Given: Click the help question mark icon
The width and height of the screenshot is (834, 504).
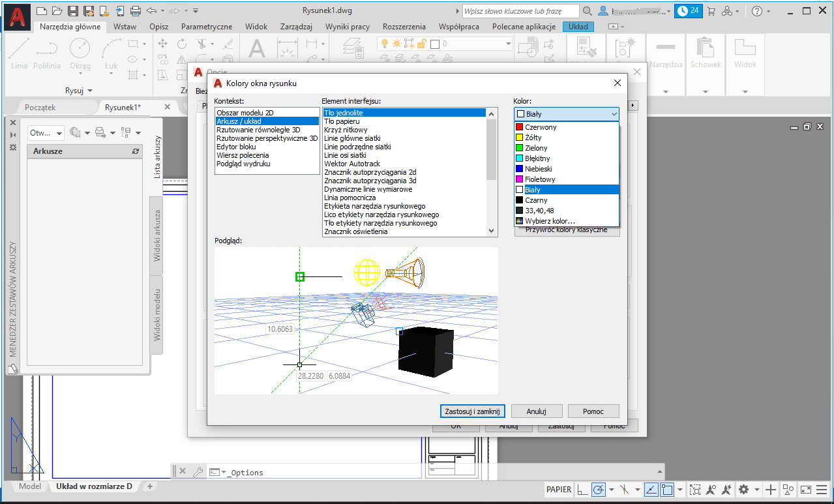Looking at the screenshot, I should [x=756, y=11].
